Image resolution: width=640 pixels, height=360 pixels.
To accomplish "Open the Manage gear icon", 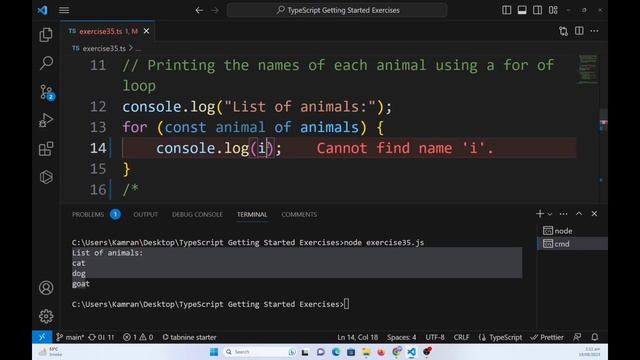I will coord(46,316).
